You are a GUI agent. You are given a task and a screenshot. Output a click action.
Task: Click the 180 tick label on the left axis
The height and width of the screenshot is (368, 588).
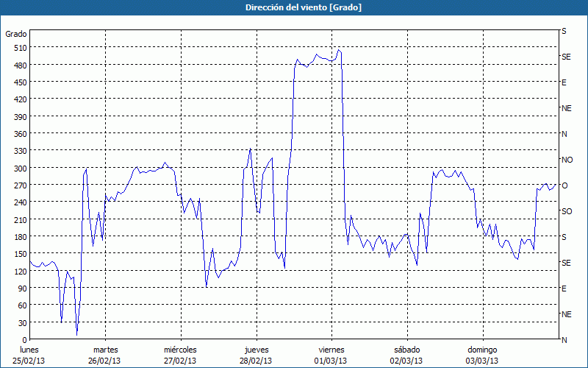tap(18, 237)
